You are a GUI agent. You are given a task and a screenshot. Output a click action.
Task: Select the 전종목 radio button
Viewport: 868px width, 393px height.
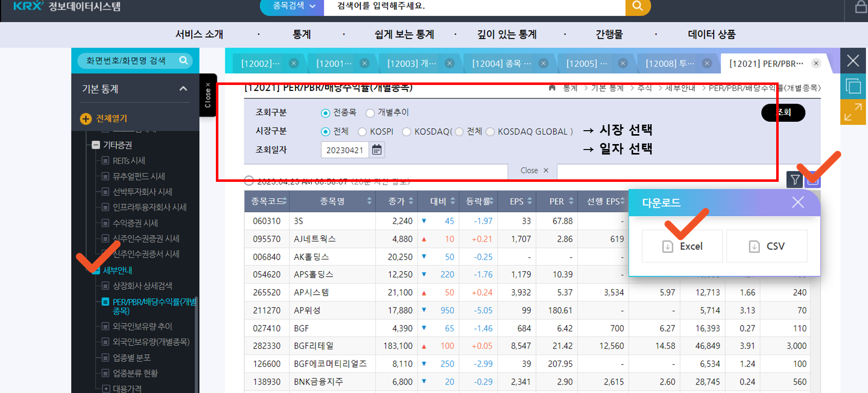326,113
